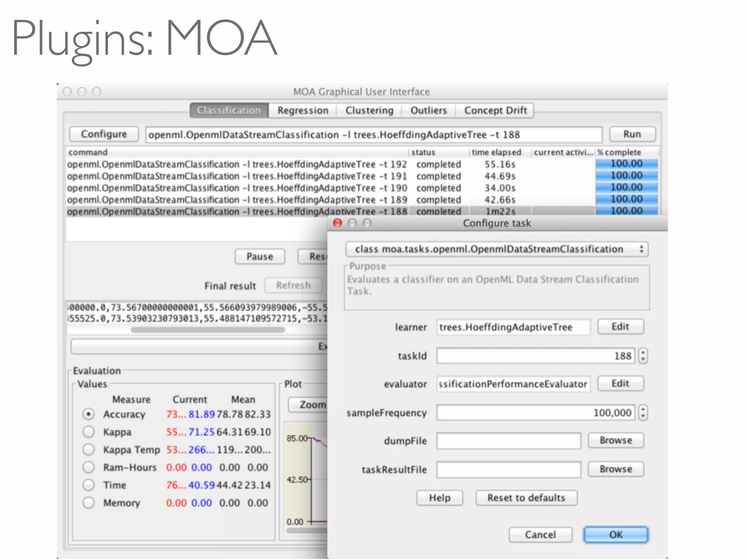This screenshot has width=747, height=560.
Task: Open the class moa.tasks.openml dropdown
Action: [x=497, y=249]
